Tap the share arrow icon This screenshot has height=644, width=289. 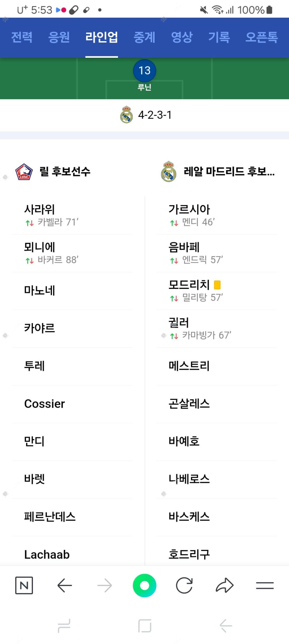pyautogui.click(x=225, y=585)
